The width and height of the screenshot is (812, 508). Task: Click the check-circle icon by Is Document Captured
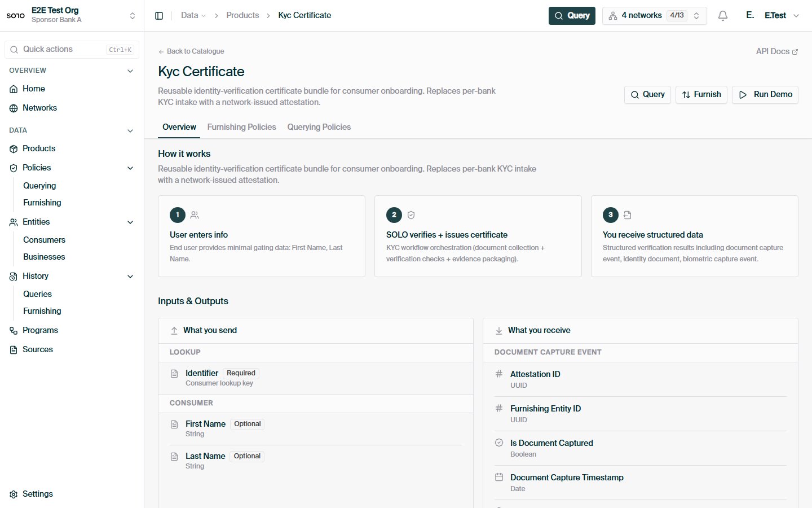tap(499, 443)
